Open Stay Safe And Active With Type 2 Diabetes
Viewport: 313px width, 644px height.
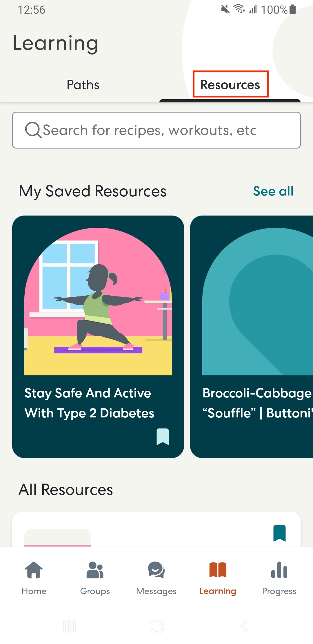pyautogui.click(x=98, y=337)
